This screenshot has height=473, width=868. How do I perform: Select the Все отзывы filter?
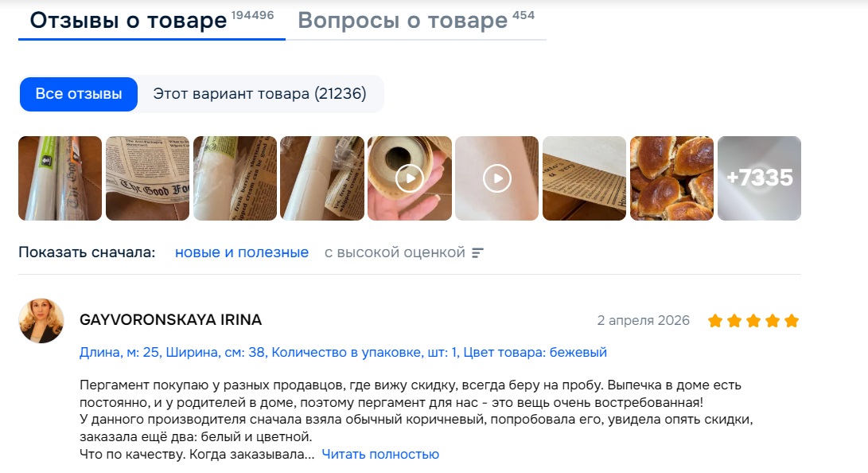[x=79, y=94]
